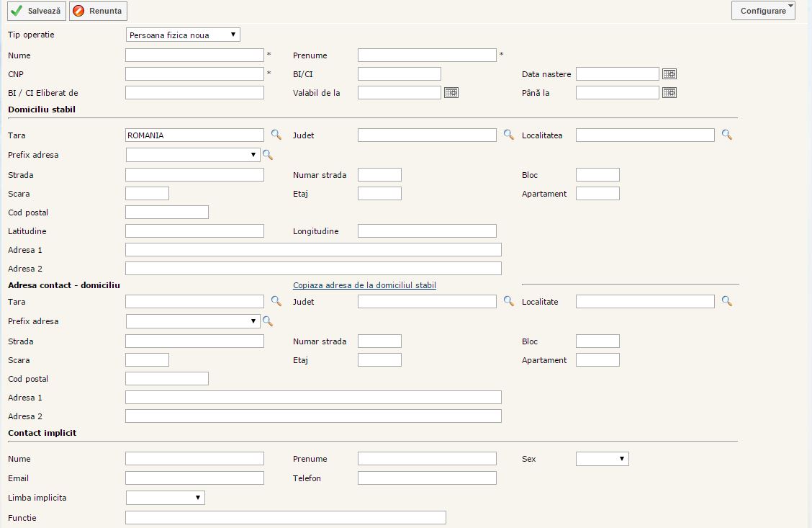Click Localitatea search magnifier icon
The height and width of the screenshot is (528, 812).
coord(727,135)
